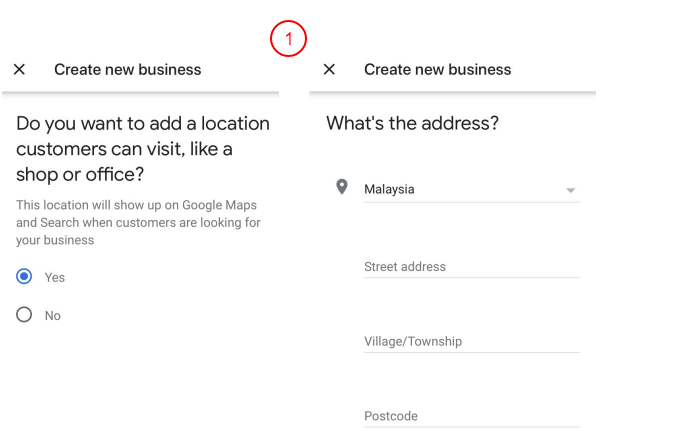
Task: Click the What's the address heading
Action: [412, 124]
